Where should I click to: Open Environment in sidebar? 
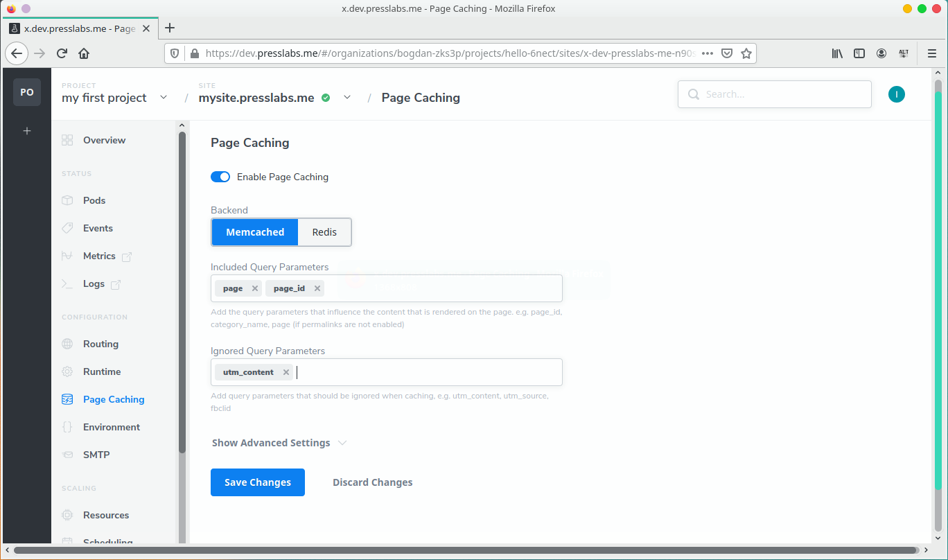pos(112,427)
